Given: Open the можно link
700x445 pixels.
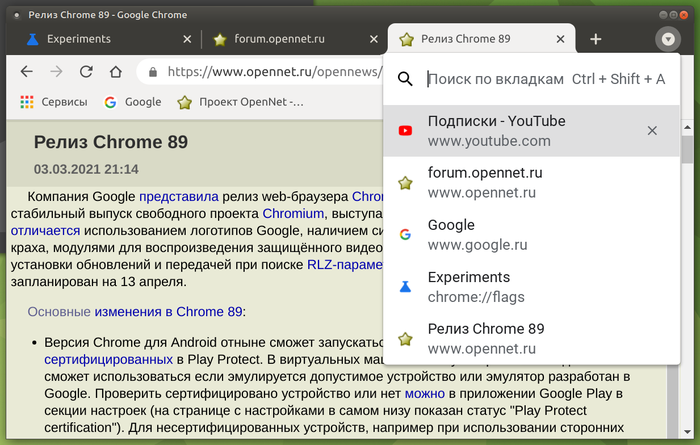Looking at the screenshot, I should [425, 394].
